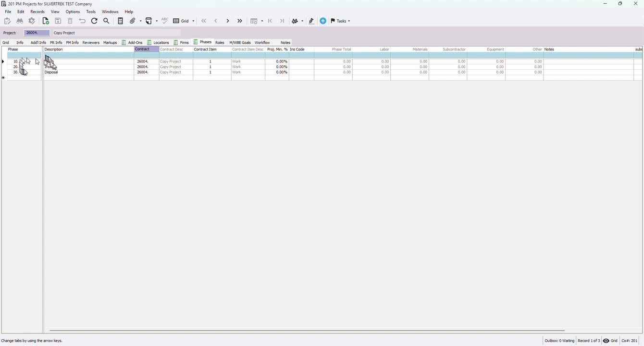Click the grid layout table icon
The image size is (644, 346).
254,21
